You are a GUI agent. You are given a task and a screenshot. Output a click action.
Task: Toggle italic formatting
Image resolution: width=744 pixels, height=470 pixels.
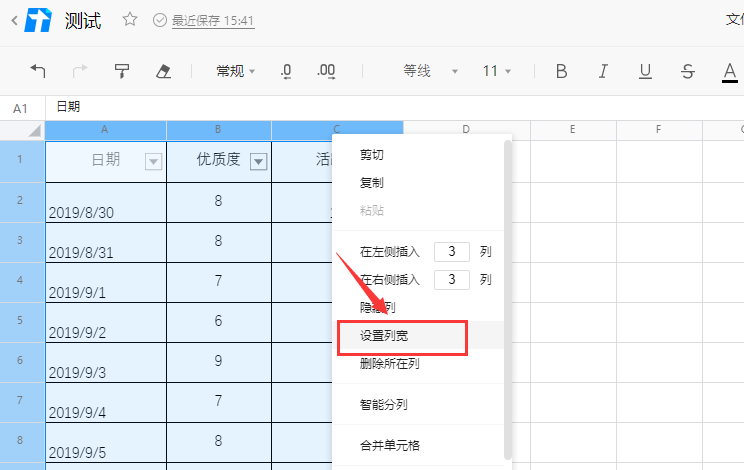point(603,71)
